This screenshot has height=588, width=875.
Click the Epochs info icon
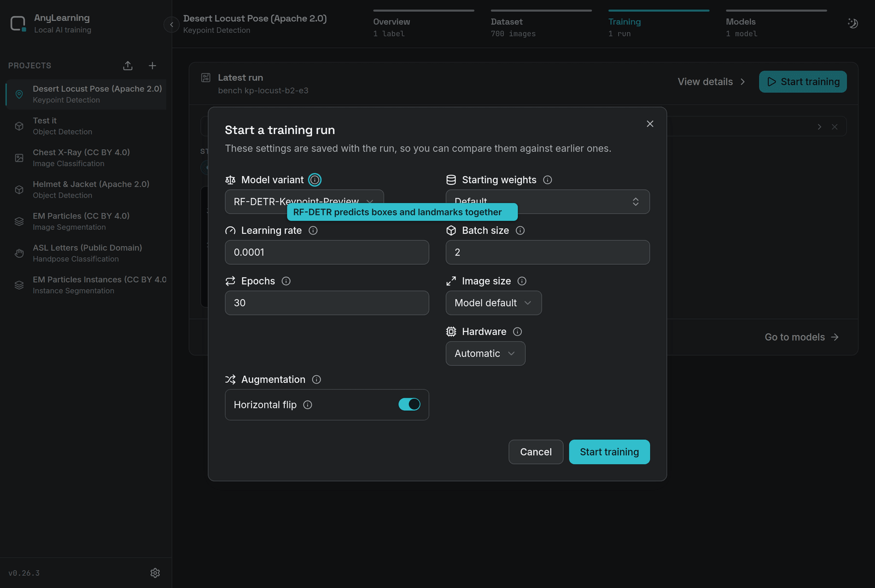[286, 281]
